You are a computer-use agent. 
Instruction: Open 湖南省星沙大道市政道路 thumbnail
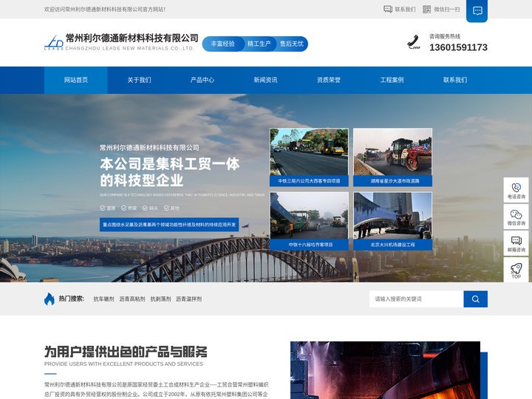(392, 157)
